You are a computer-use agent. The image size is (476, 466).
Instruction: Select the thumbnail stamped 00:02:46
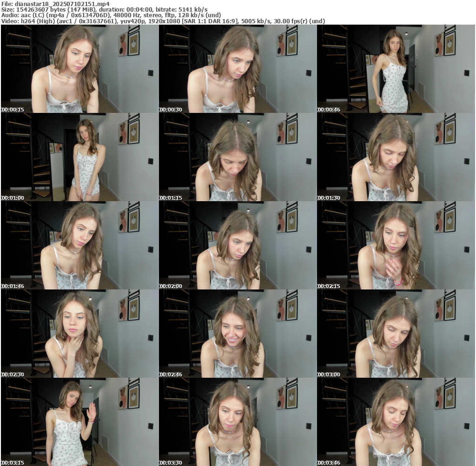[x=238, y=334]
